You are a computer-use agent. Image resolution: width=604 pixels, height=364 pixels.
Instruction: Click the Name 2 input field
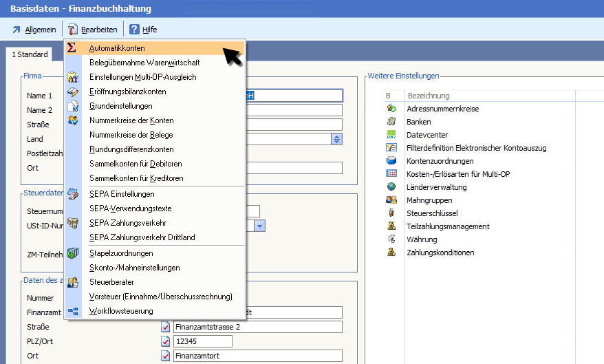289,110
